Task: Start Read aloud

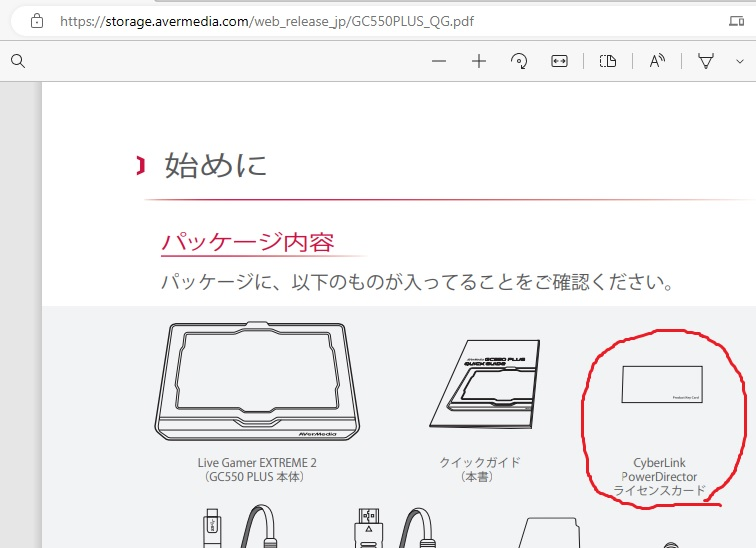Action: (657, 61)
